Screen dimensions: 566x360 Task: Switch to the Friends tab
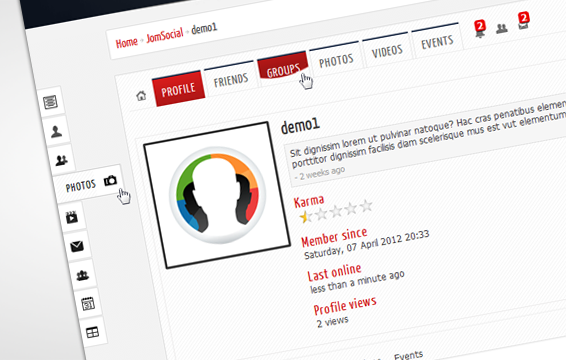231,80
